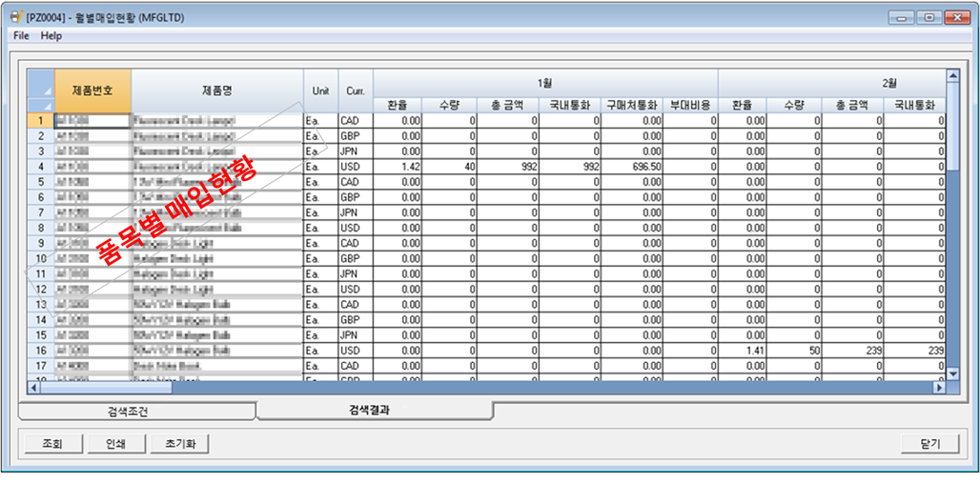
Task: Click the vertical scrollbar thumb
Action: tap(952, 126)
